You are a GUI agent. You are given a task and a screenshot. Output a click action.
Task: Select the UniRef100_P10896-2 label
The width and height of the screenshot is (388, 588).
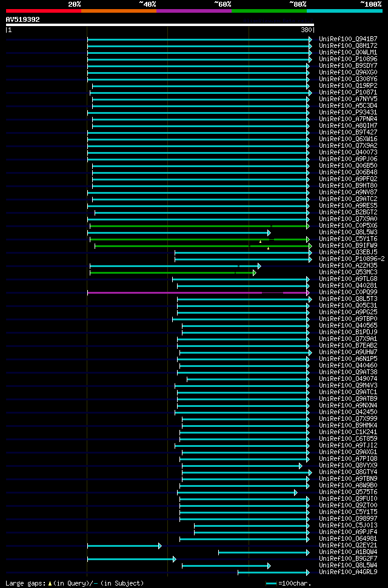tap(352, 259)
